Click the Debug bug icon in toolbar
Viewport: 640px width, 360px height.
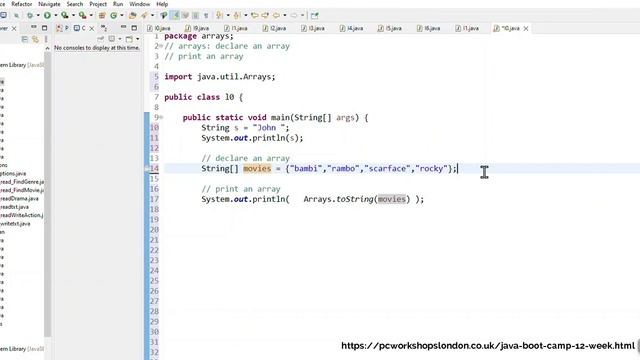click(30, 16)
